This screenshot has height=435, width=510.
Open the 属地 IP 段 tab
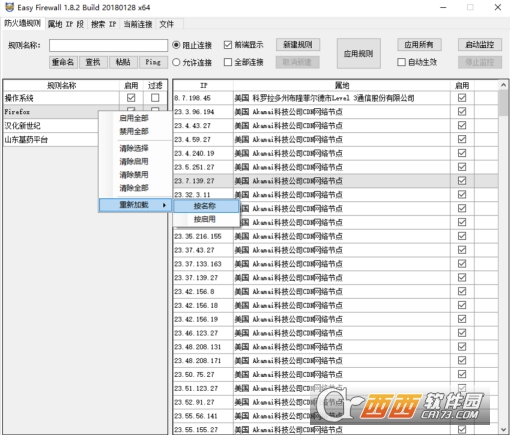[x=66, y=24]
